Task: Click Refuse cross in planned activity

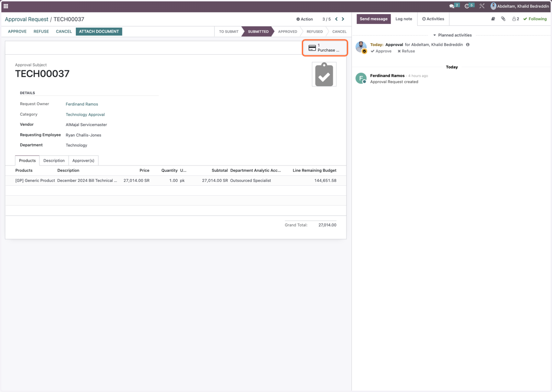Action: (x=406, y=51)
